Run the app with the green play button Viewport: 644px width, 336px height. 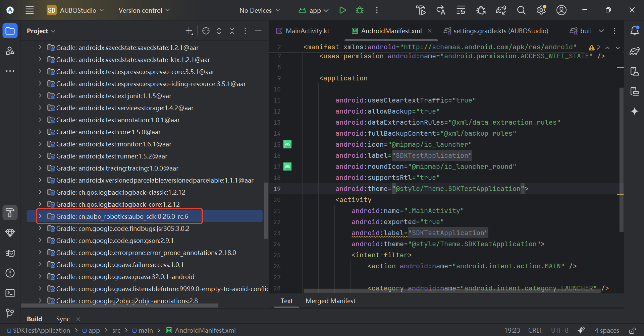(342, 10)
